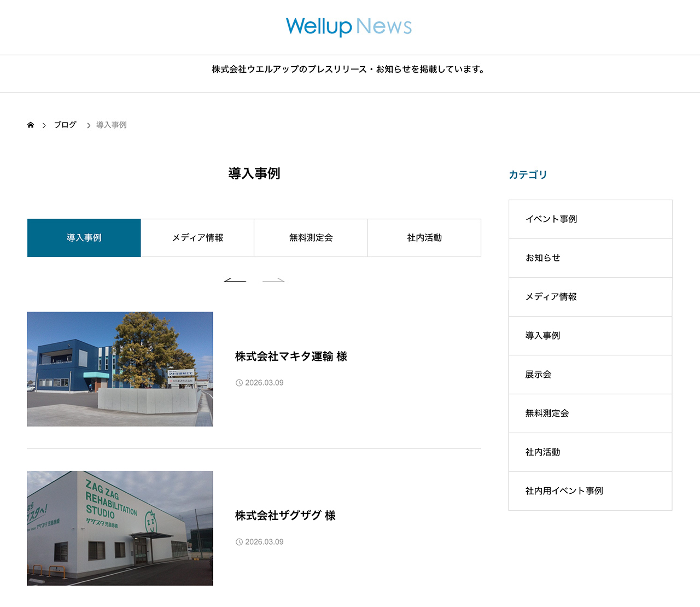
Task: Click the ブログ breadcrumb link
Action: [65, 125]
